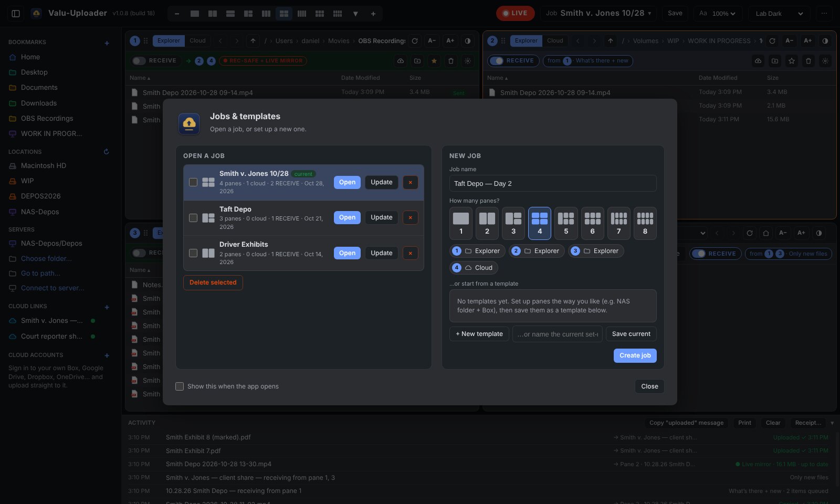
Task: Open the Taft Depo job
Action: 347,217
